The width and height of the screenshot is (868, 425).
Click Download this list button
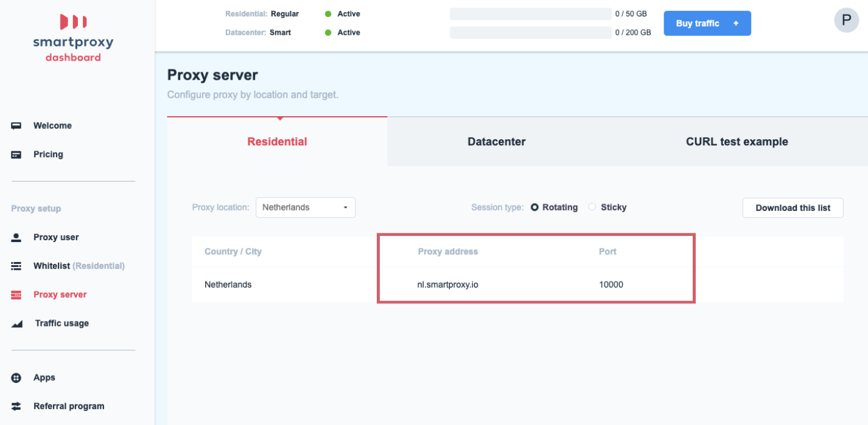click(793, 208)
